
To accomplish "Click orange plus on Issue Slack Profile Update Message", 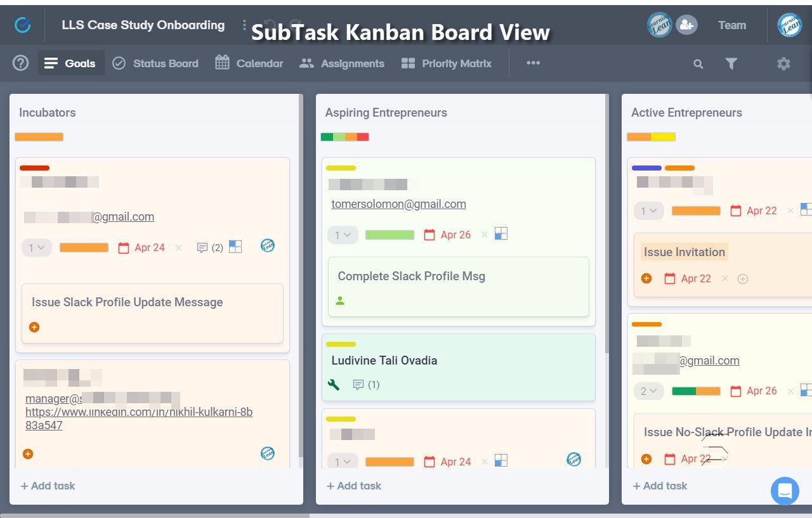I will [x=34, y=327].
